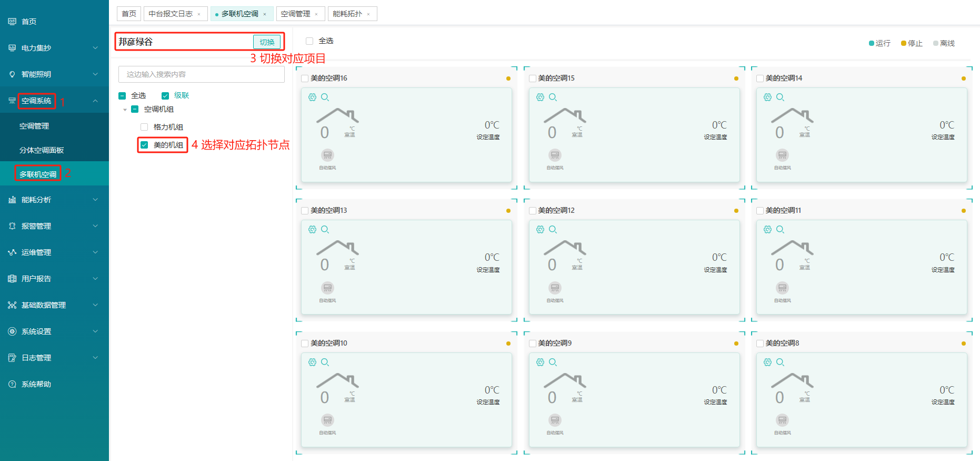Click magnifier icon on 美的空调15 card
Image resolution: width=980 pixels, height=461 pixels.
click(x=553, y=97)
